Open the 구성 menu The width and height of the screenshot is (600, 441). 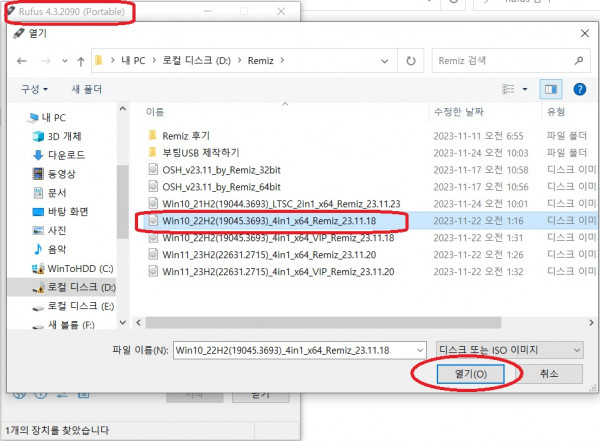pos(34,89)
